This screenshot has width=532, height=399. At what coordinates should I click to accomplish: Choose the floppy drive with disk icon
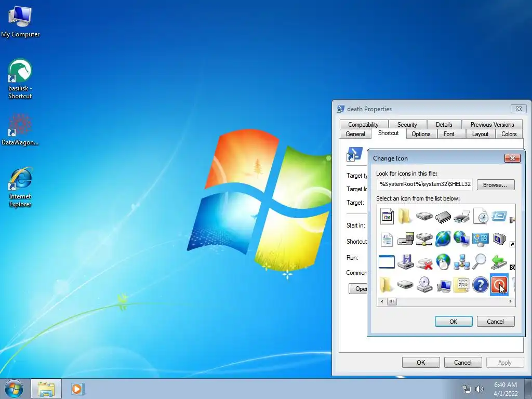click(405, 239)
